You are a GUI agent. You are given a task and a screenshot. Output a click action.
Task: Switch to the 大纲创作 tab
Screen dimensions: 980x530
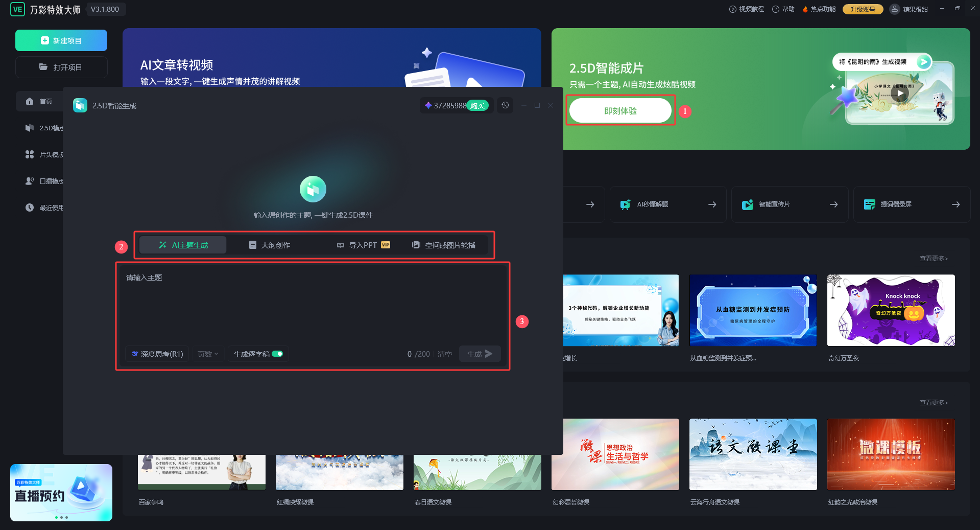point(270,245)
